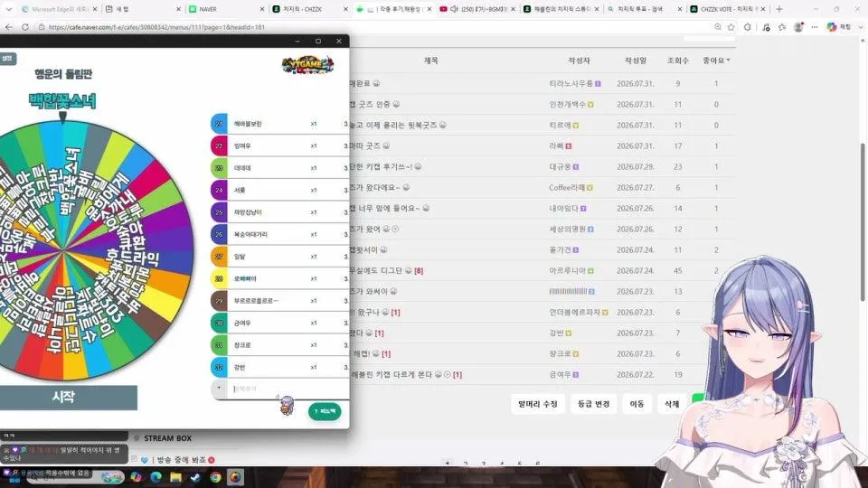Click the YTGAME logo in the wheel window

(307, 65)
